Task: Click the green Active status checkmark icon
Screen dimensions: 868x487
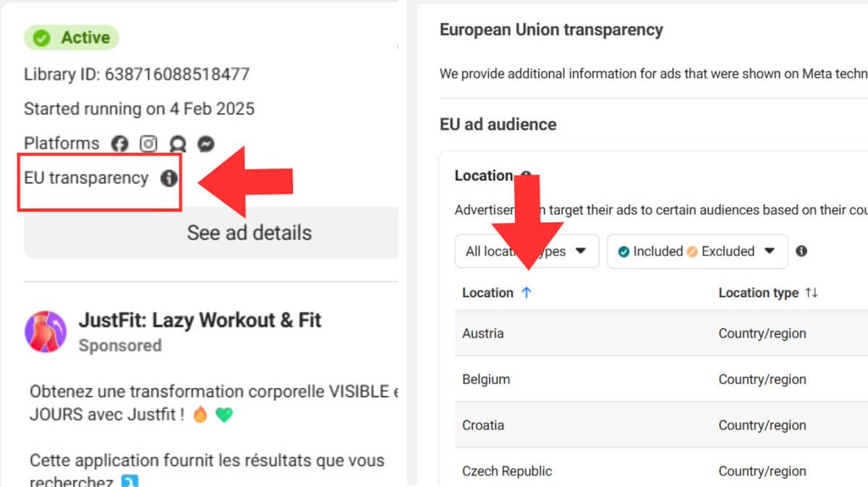Action: click(x=42, y=38)
